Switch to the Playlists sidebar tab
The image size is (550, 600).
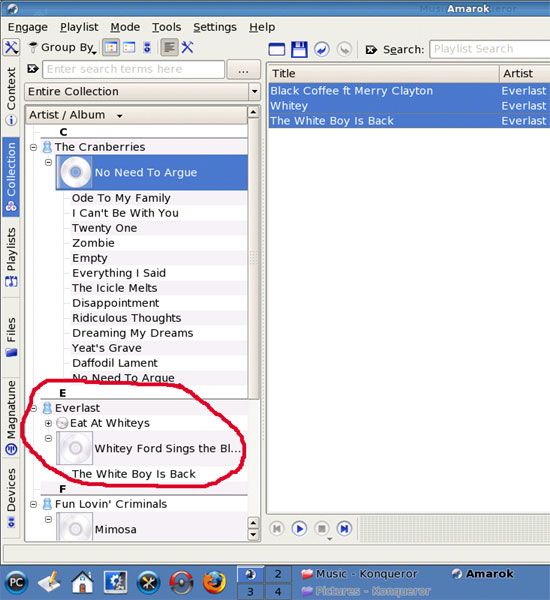pos(11,257)
